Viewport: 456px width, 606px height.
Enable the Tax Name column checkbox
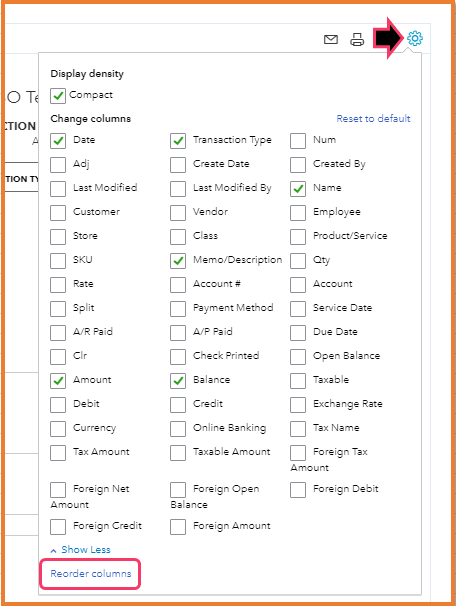coord(298,428)
